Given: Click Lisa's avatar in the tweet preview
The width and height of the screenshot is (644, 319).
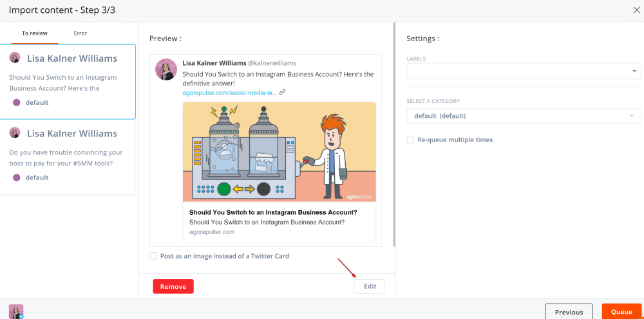Looking at the screenshot, I should pyautogui.click(x=166, y=69).
